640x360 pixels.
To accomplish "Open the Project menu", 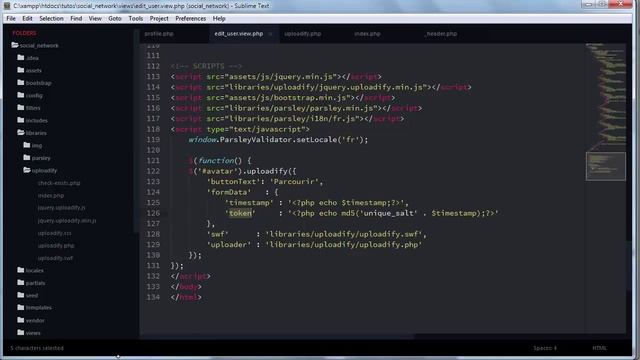I will pyautogui.click(x=159, y=18).
